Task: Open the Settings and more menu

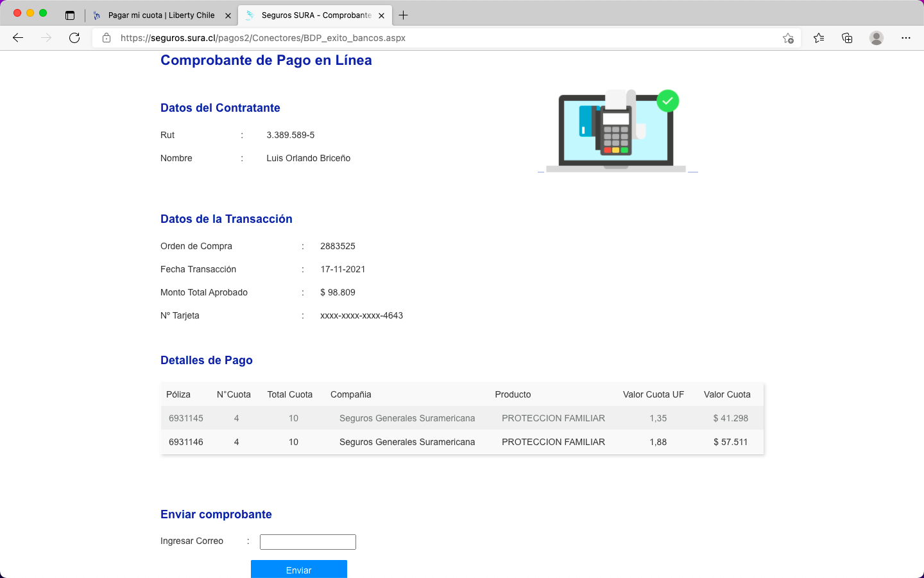Action: (x=905, y=38)
